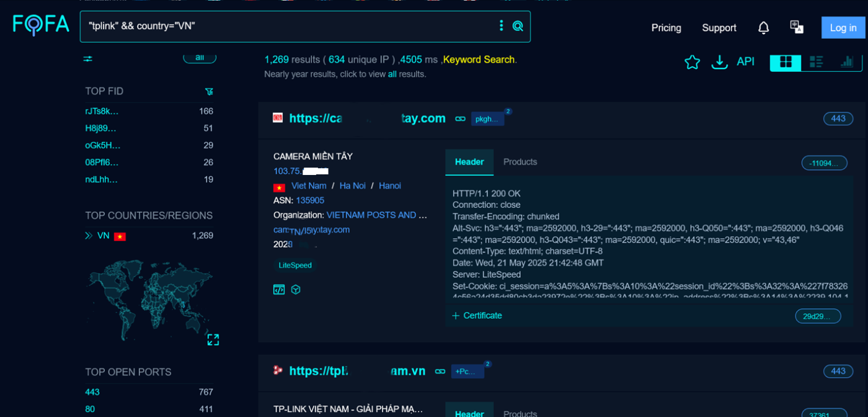868x417 pixels.
Task: Open the website source code icon
Action: pyautogui.click(x=279, y=290)
